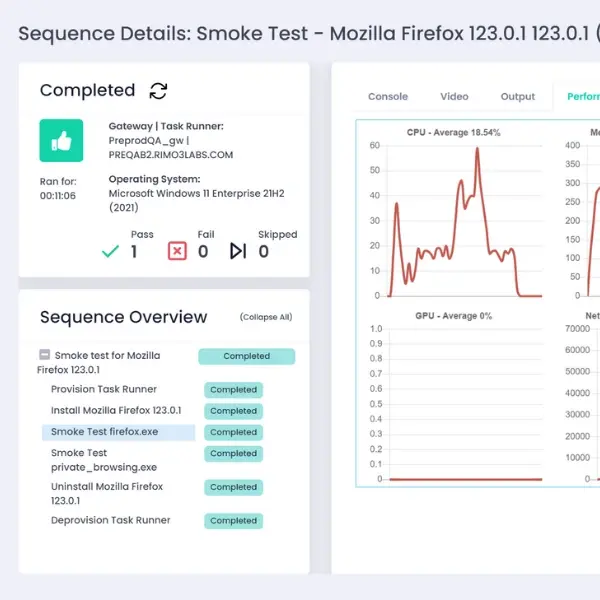600x600 pixels.
Task: Collapse the Smoke test for Mozilla Firefox node
Action: click(x=44, y=354)
